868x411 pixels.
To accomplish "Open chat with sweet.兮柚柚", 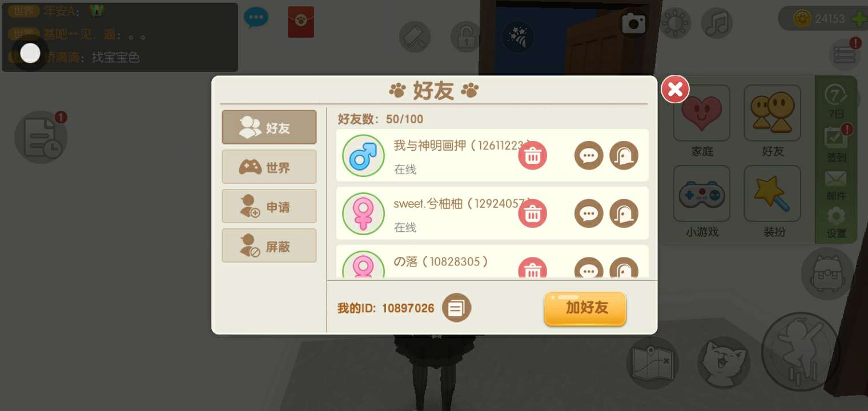I will tap(589, 213).
